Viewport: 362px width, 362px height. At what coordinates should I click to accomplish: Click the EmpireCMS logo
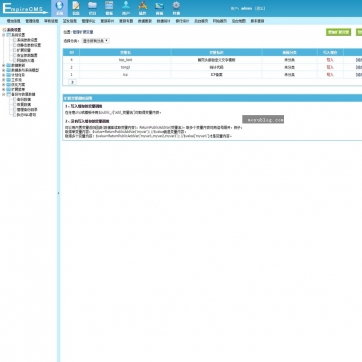[25, 9]
